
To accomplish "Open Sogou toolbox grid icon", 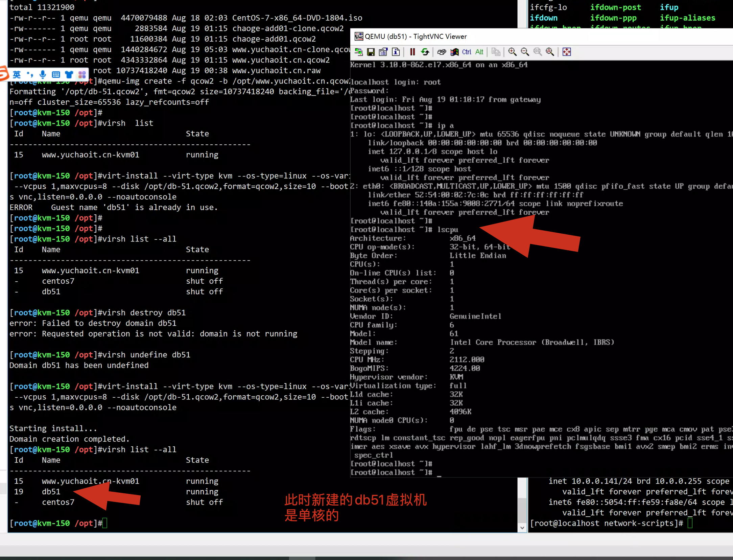I will pyautogui.click(x=82, y=74).
